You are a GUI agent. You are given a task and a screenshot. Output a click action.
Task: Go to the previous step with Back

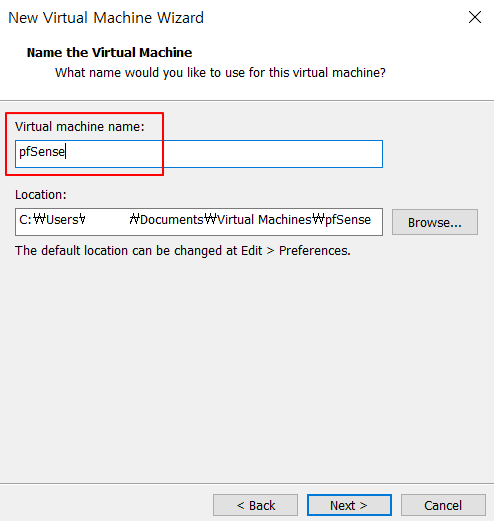[255, 505]
